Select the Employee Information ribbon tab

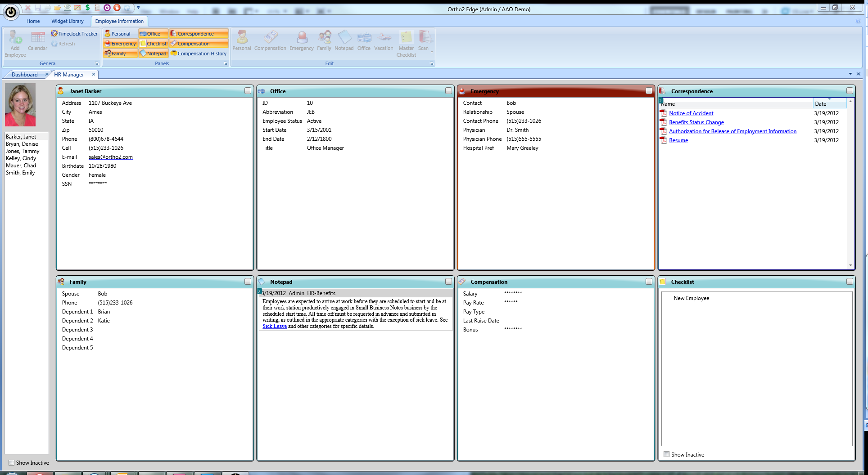119,21
